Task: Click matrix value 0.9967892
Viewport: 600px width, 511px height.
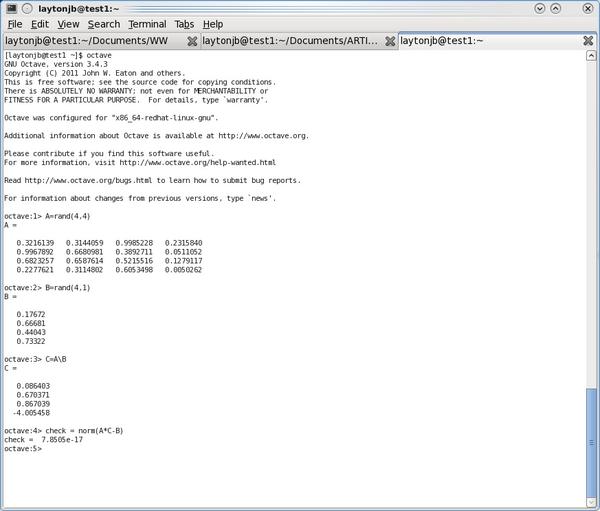Action: tap(35, 252)
